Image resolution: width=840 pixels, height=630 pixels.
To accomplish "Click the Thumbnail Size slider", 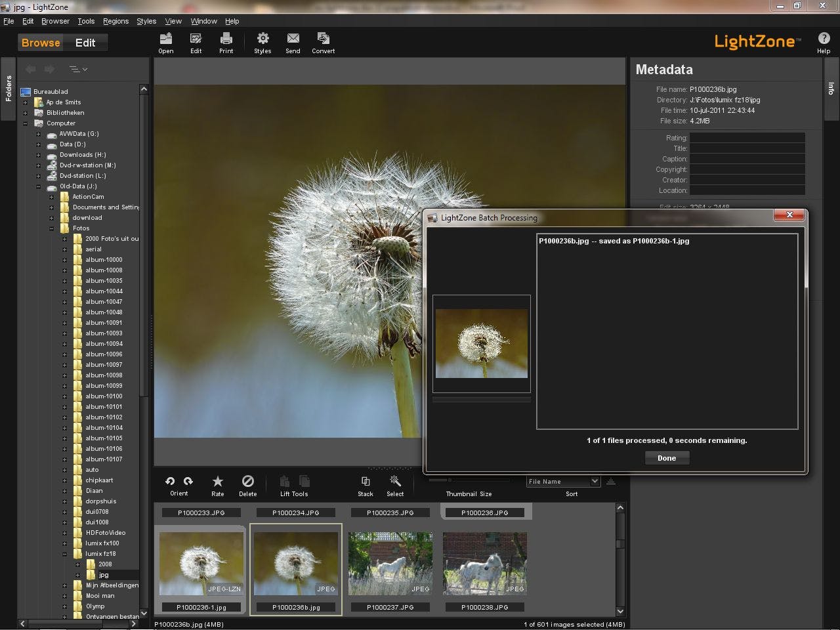I will [469, 480].
